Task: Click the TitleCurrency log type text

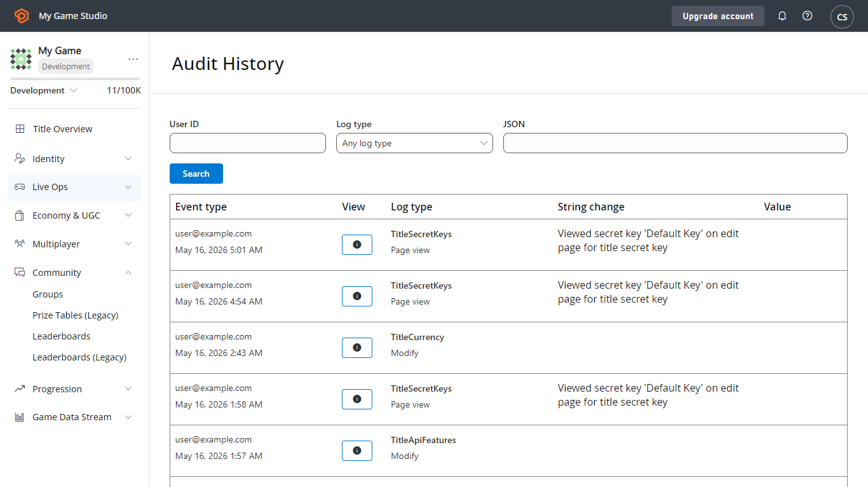Action: point(417,337)
